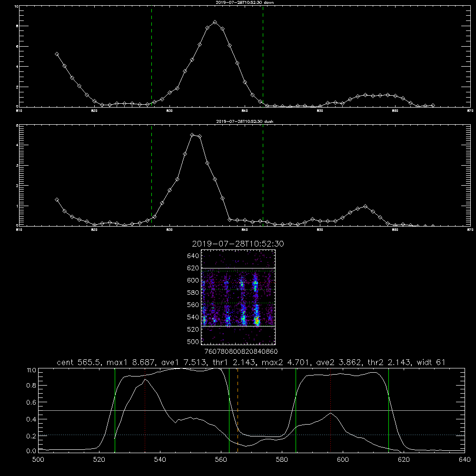Viewport: 476px width, 476px height.
Task: Click the orange dashed center line in bottom plot
Action: [238, 410]
